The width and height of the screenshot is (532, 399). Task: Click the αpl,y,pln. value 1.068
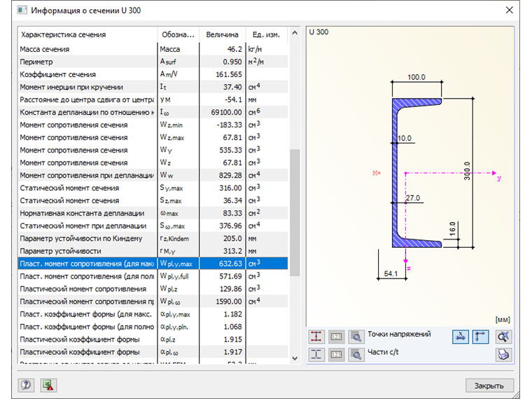pos(222,327)
